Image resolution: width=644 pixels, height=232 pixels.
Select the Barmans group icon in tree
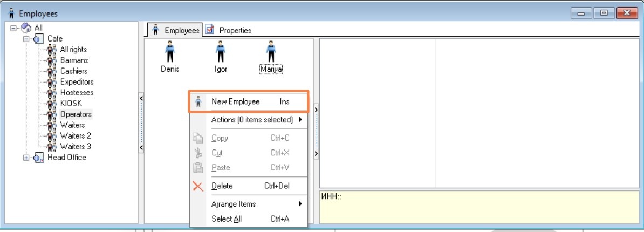click(52, 60)
